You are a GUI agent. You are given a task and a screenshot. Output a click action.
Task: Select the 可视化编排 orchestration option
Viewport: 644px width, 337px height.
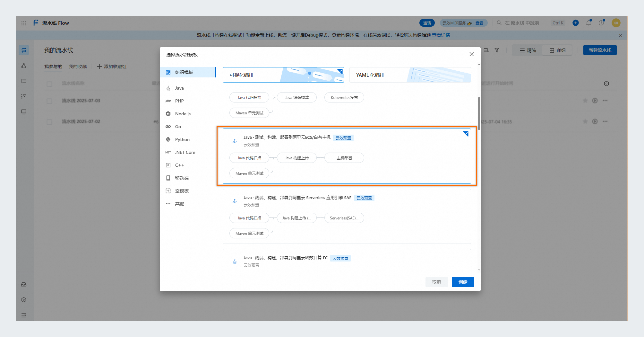(283, 75)
